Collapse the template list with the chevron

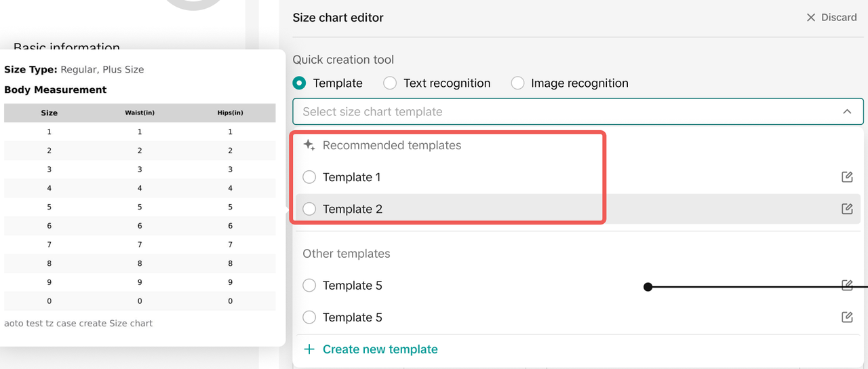point(847,112)
